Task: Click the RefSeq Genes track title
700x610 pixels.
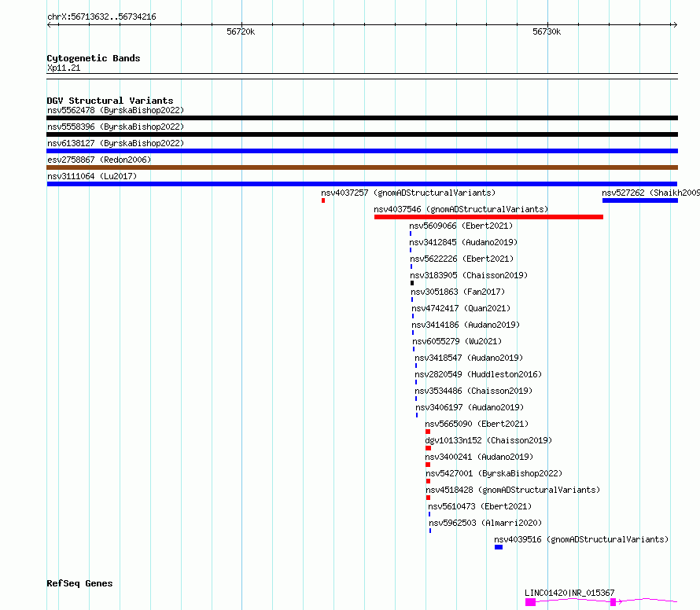Action: pos(79,584)
